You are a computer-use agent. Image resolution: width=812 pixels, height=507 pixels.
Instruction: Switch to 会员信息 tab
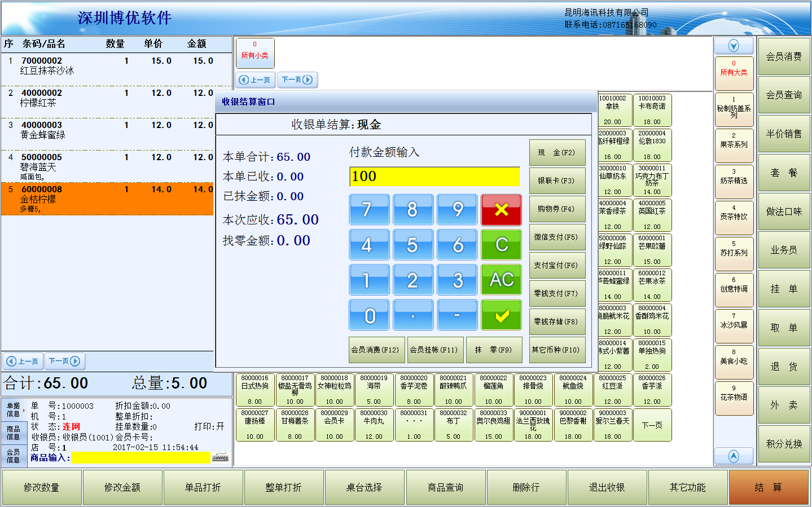(x=14, y=456)
